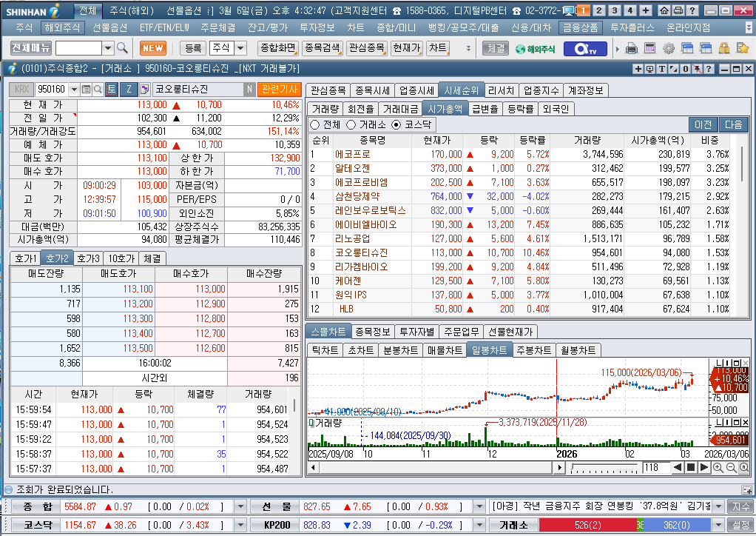Image resolution: width=756 pixels, height=536 pixels.
Task: Switch to the 분봉차트 tab
Action: tap(400, 350)
